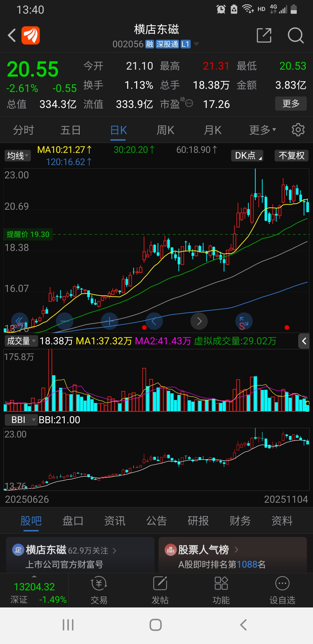Image resolution: width=313 pixels, height=644 pixels.
Task: Switch to 月K chart tab
Action: click(x=212, y=130)
